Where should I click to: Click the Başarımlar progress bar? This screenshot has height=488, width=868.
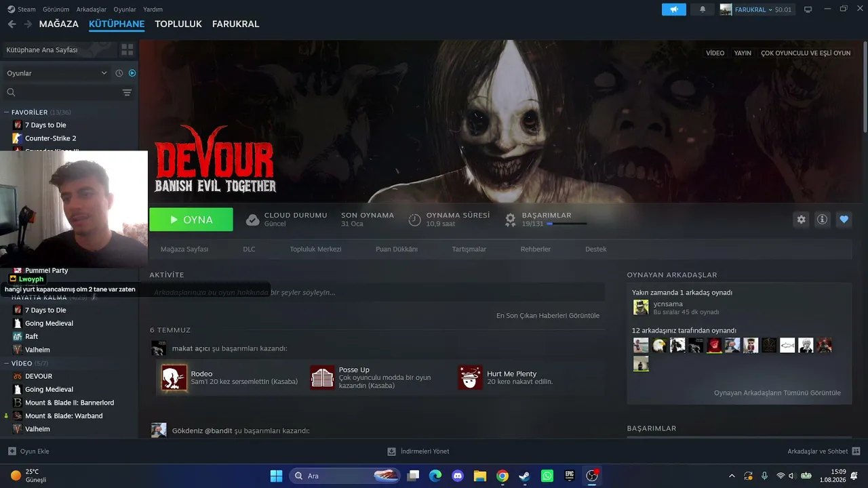coord(567,224)
